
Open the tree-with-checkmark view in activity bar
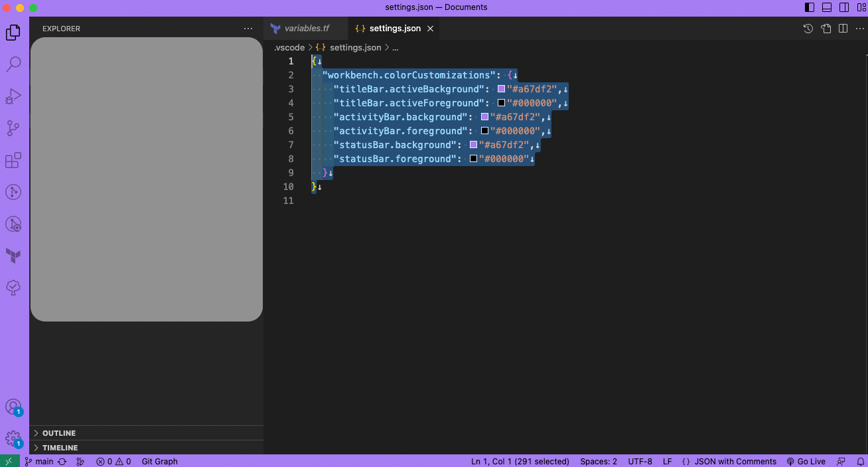click(13, 288)
